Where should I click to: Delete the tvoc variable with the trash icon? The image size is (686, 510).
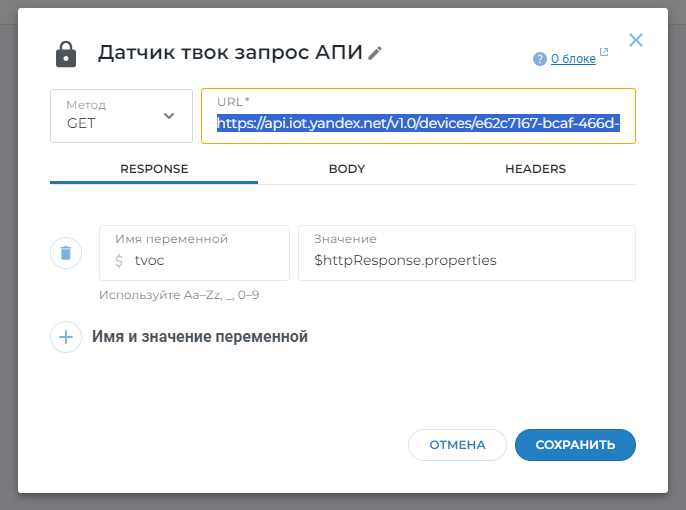(x=66, y=253)
